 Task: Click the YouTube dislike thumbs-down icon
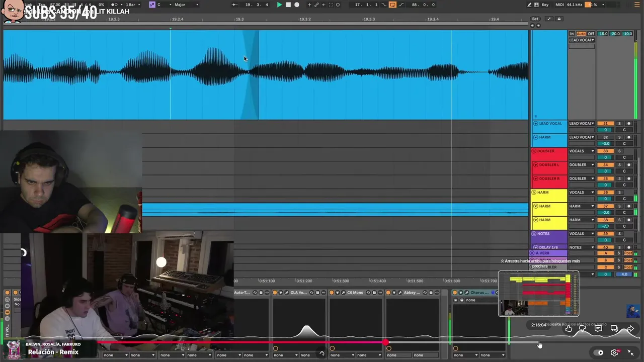click(x=583, y=328)
